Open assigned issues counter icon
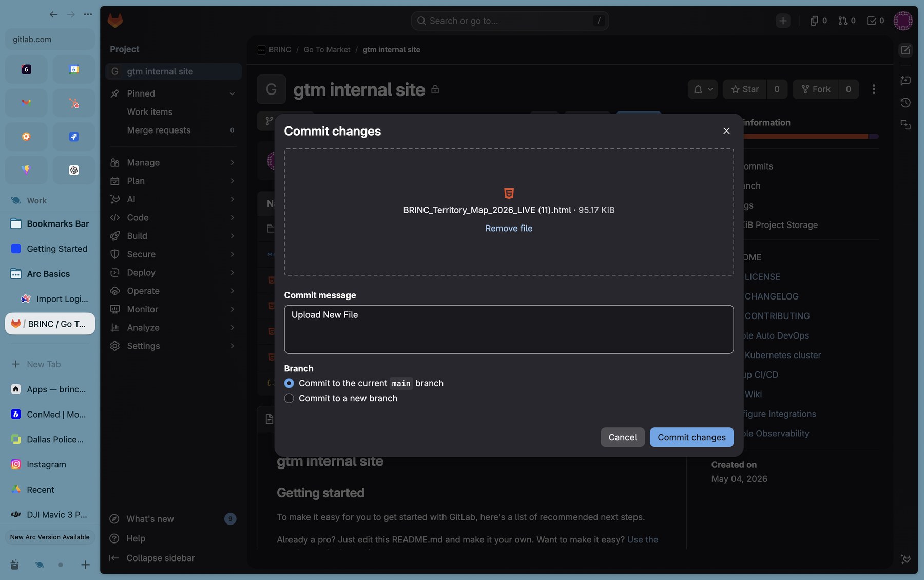 point(818,21)
